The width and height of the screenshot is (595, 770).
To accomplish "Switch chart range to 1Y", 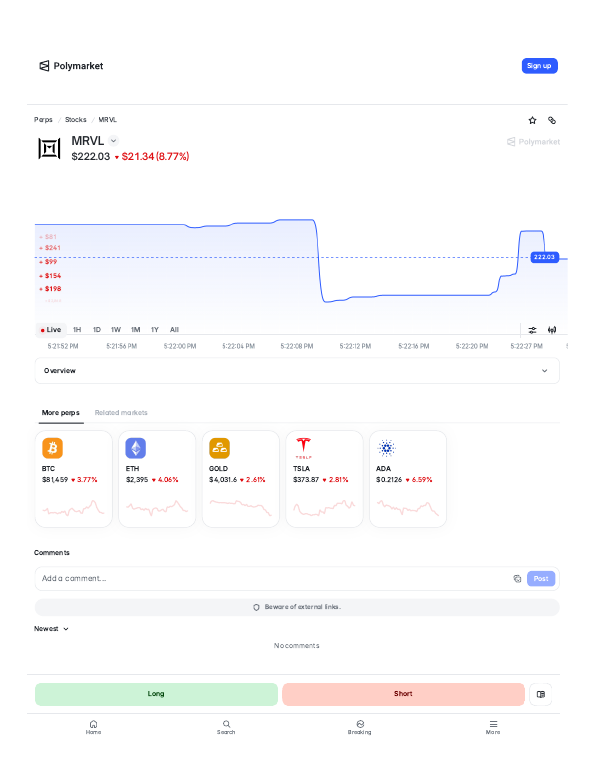I will click(x=155, y=330).
